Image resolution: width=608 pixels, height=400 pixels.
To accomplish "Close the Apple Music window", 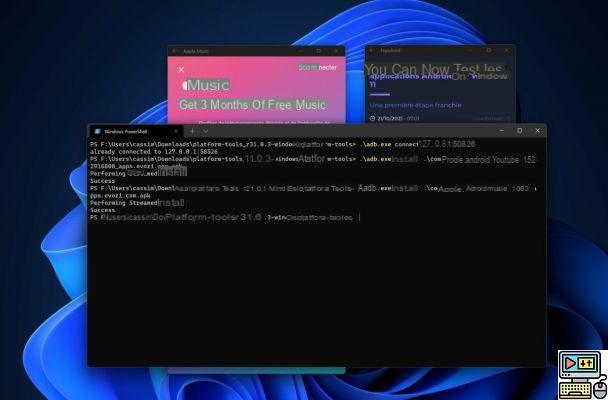I will (336, 51).
